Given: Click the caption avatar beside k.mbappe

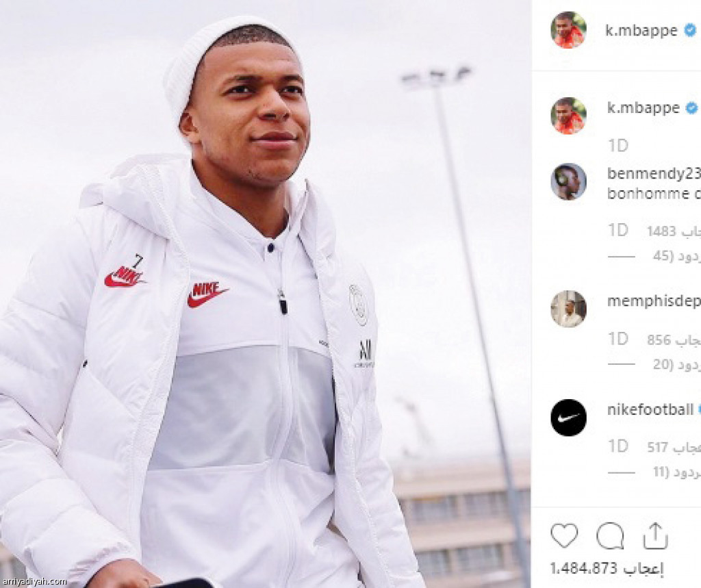Looking at the screenshot, I should point(568,115).
